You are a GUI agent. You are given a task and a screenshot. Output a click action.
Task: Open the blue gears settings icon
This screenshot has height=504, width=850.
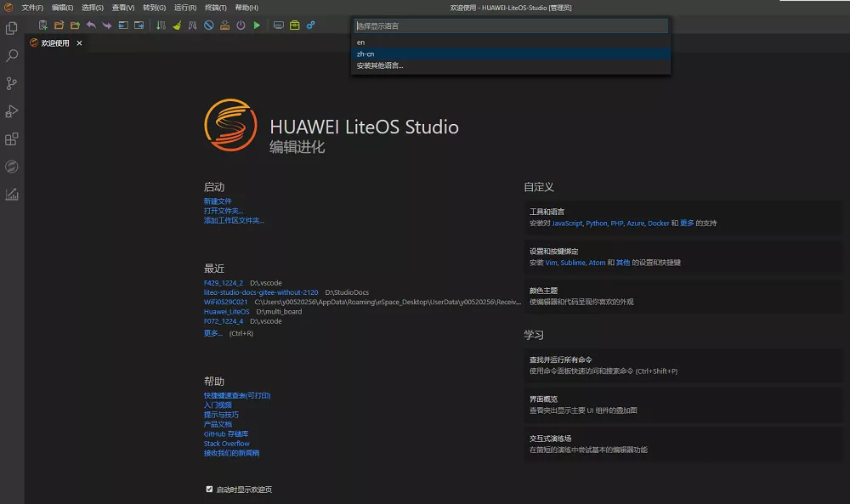pos(310,25)
